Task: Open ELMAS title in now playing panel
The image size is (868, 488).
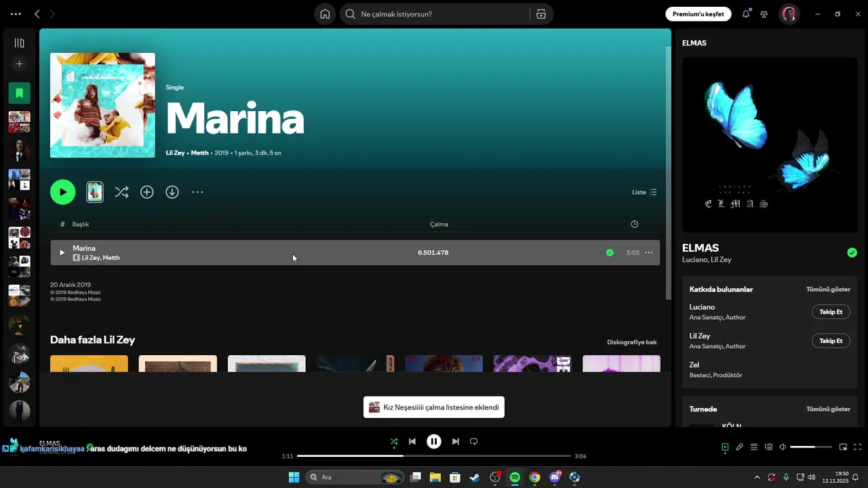Action: coord(701,248)
